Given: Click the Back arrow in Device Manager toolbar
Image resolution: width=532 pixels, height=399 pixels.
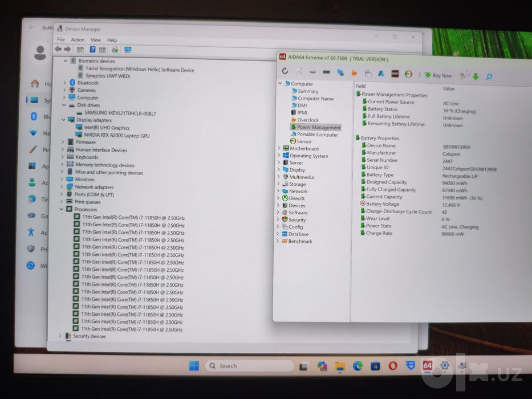Looking at the screenshot, I should pos(58,49).
